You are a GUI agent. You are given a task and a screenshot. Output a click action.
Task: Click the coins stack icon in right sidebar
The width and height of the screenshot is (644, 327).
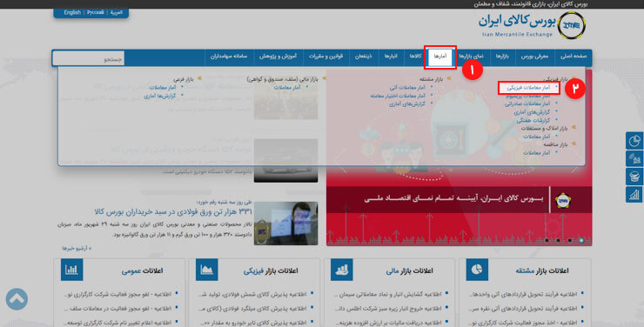(x=634, y=177)
